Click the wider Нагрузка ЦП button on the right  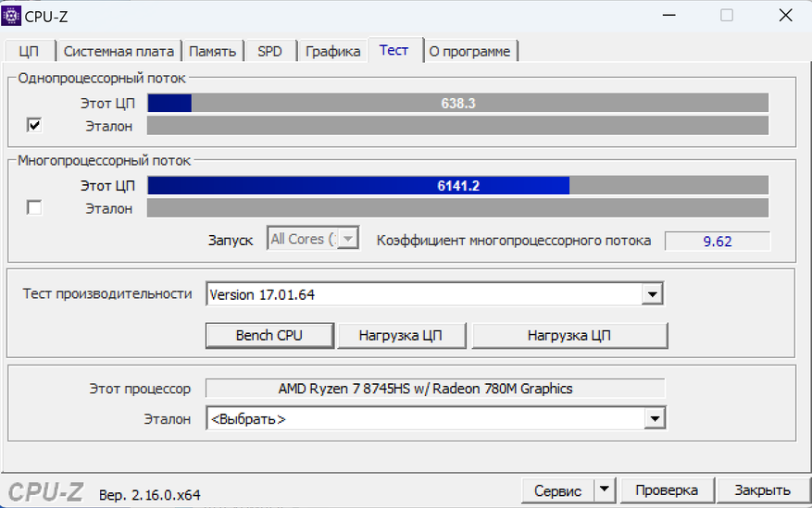tap(569, 336)
